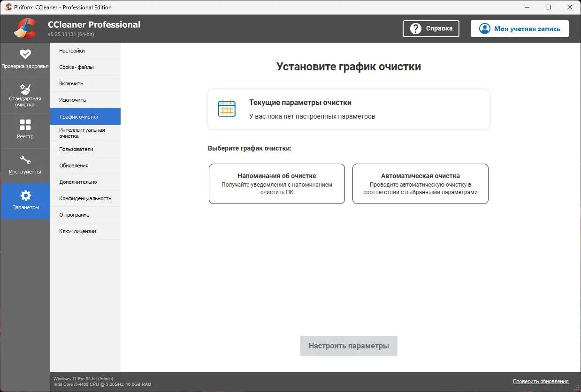Select the Напоминания об очистке option

tap(276, 184)
